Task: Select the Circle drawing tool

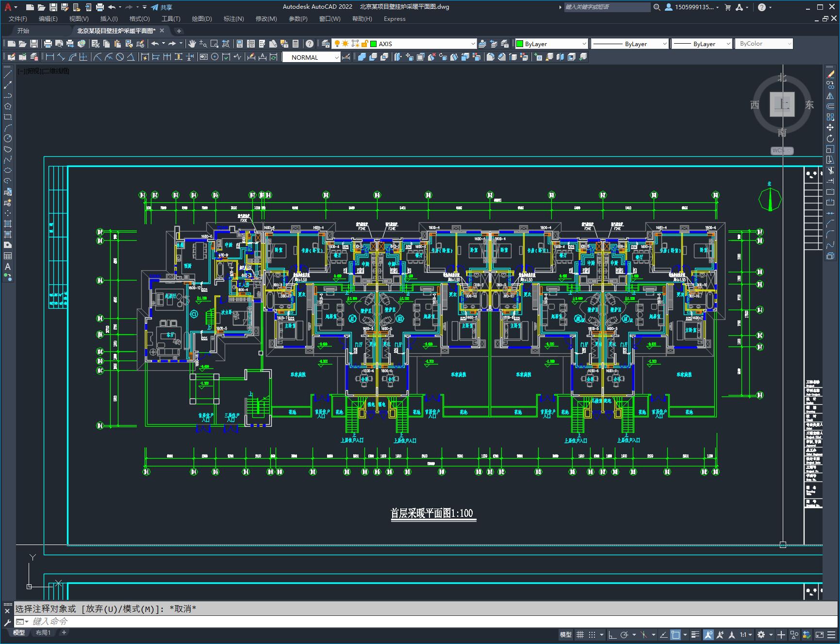Action: point(8,138)
